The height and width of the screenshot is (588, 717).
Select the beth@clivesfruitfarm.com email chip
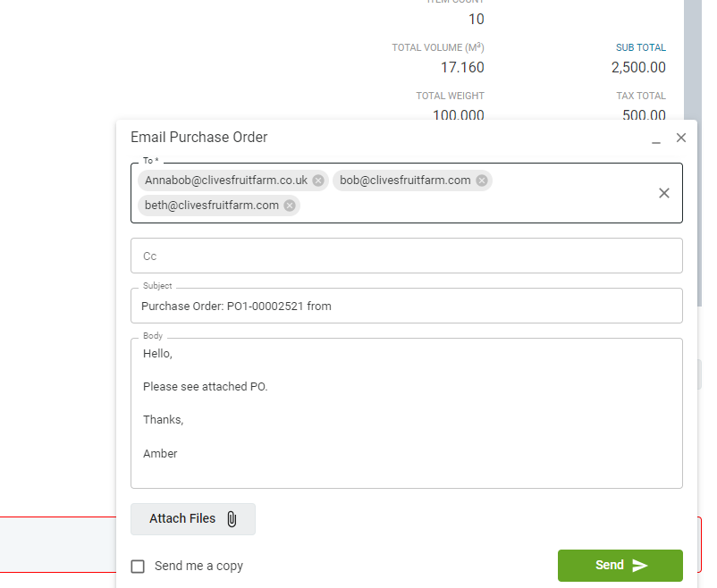click(x=212, y=206)
